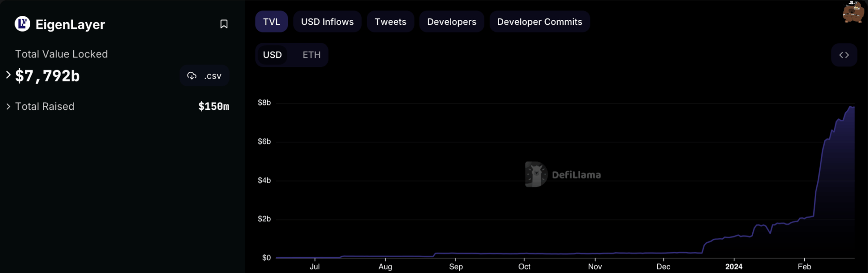The width and height of the screenshot is (868, 273).
Task: Click the embed chart code icon
Action: (x=844, y=55)
